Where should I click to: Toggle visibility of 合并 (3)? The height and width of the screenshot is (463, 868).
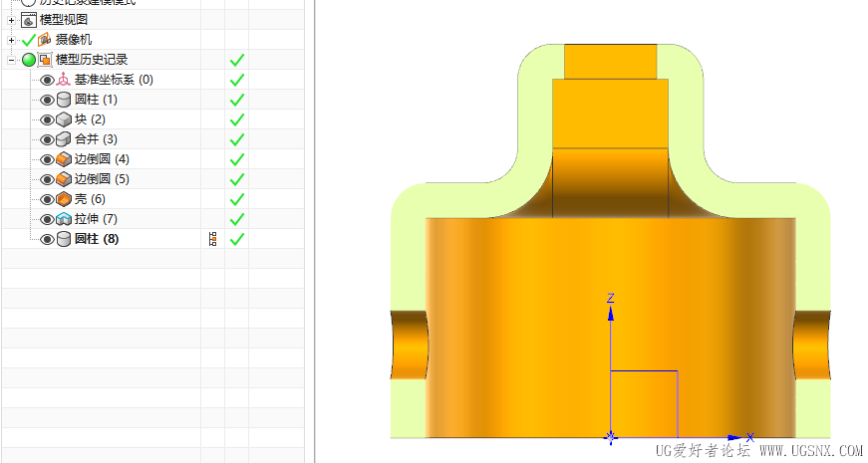pos(47,140)
